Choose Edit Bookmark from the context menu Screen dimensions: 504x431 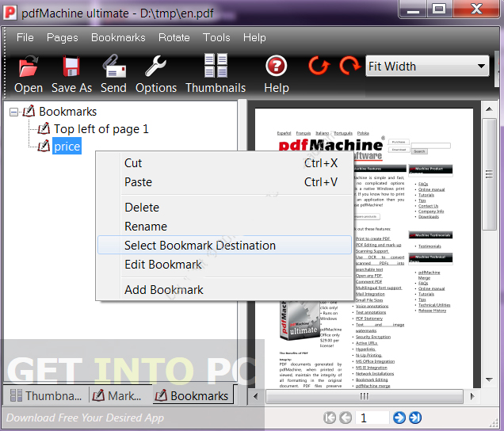coord(224,265)
